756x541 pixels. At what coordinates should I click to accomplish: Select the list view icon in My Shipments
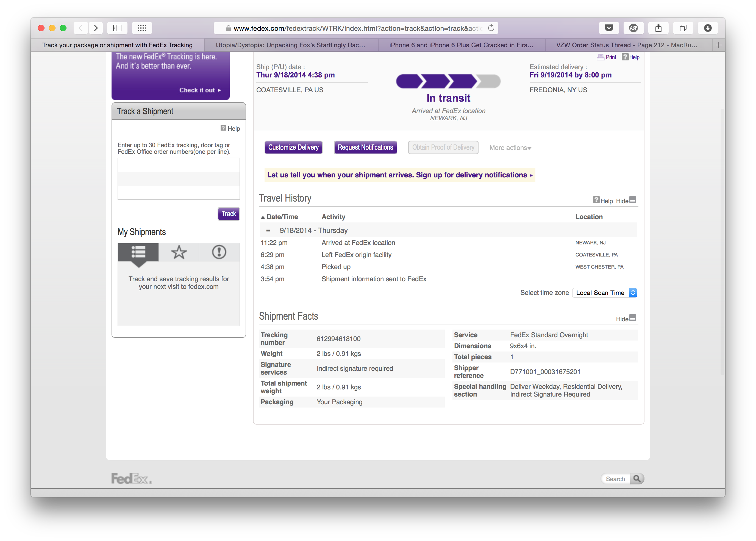138,252
